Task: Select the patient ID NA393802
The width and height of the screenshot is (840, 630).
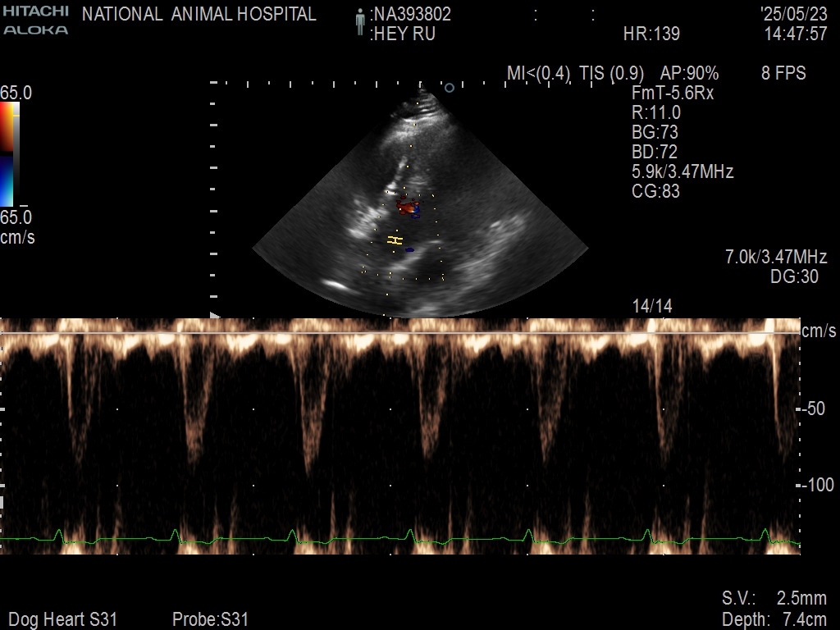Action: (x=411, y=15)
